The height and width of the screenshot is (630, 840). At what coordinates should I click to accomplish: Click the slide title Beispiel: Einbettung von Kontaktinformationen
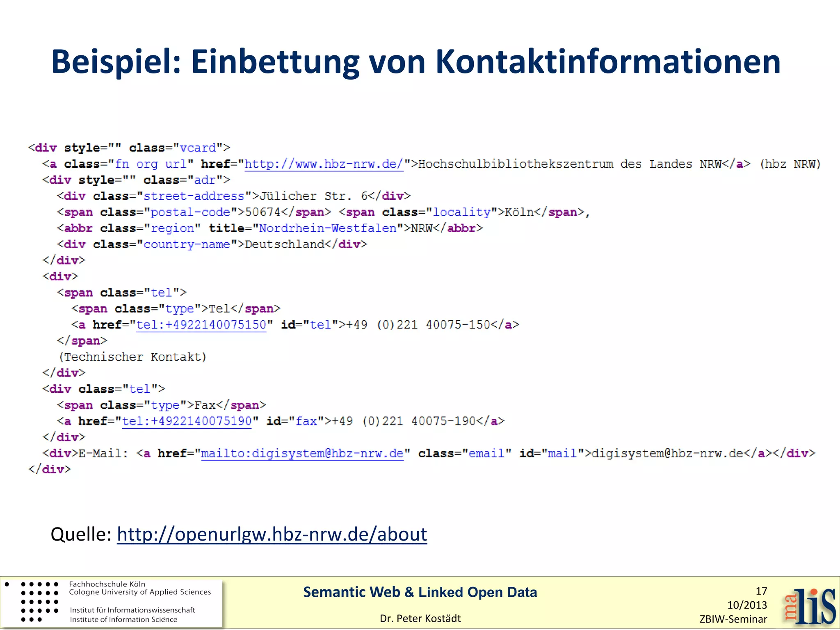point(415,62)
